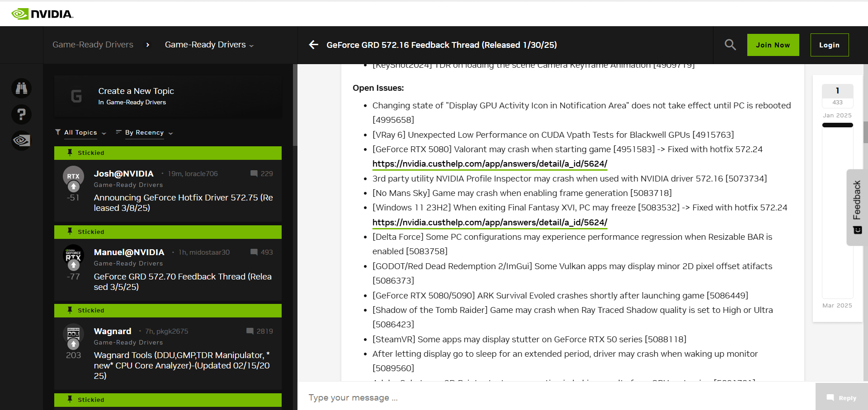Click Game-Ready Drivers category under Wagnard
This screenshot has width=868, height=410.
pos(128,342)
